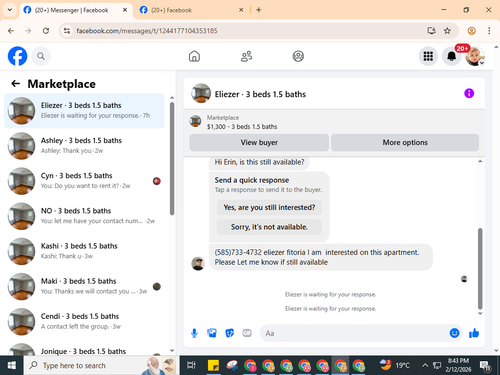
Task: Open Kashi conversation in list
Action: click(84, 251)
